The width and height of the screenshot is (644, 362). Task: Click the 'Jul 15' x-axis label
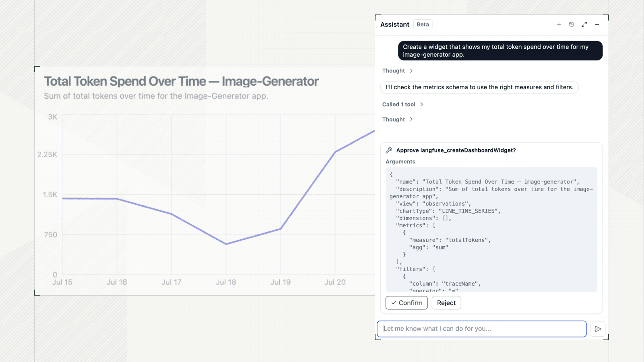coord(62,282)
